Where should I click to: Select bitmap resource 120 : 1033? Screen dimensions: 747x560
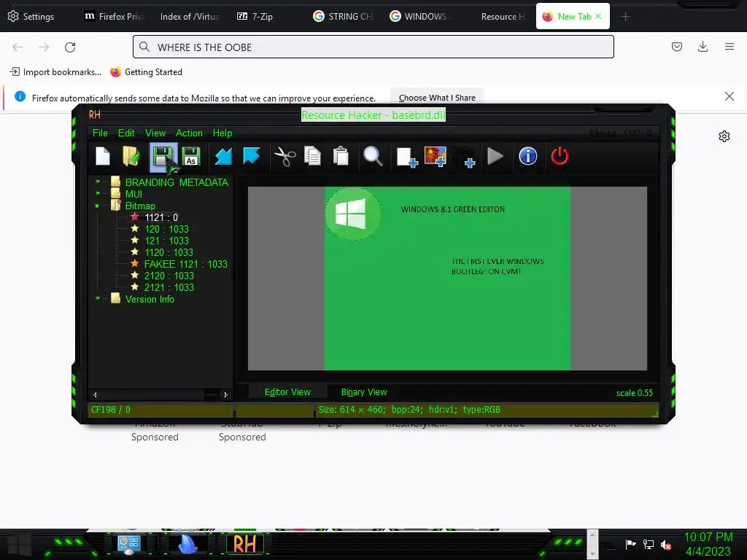(166, 229)
